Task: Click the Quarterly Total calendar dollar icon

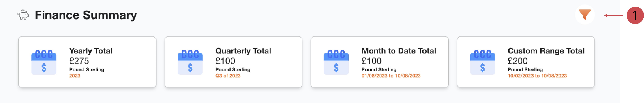Action: coord(190,62)
